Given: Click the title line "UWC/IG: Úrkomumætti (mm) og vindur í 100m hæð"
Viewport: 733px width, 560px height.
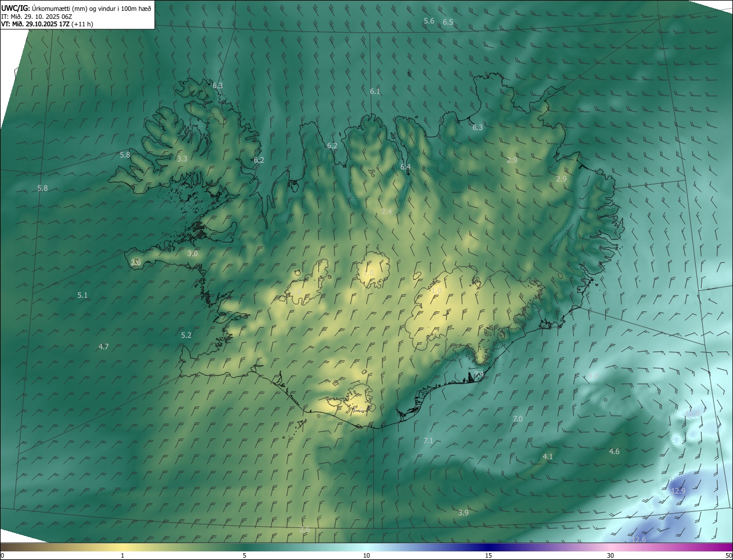Looking at the screenshot, I should [x=76, y=9].
